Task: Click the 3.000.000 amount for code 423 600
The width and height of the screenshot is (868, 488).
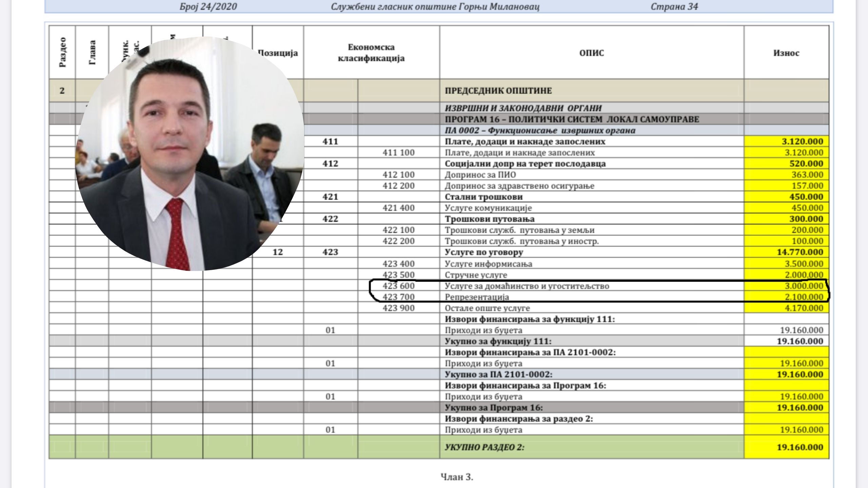Action: point(804,286)
